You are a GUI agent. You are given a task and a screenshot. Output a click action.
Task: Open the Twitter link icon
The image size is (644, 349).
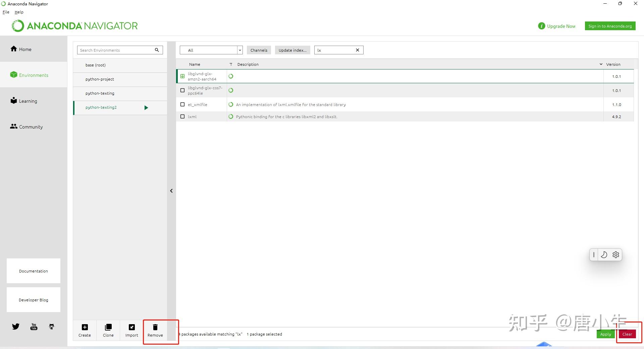pyautogui.click(x=16, y=326)
